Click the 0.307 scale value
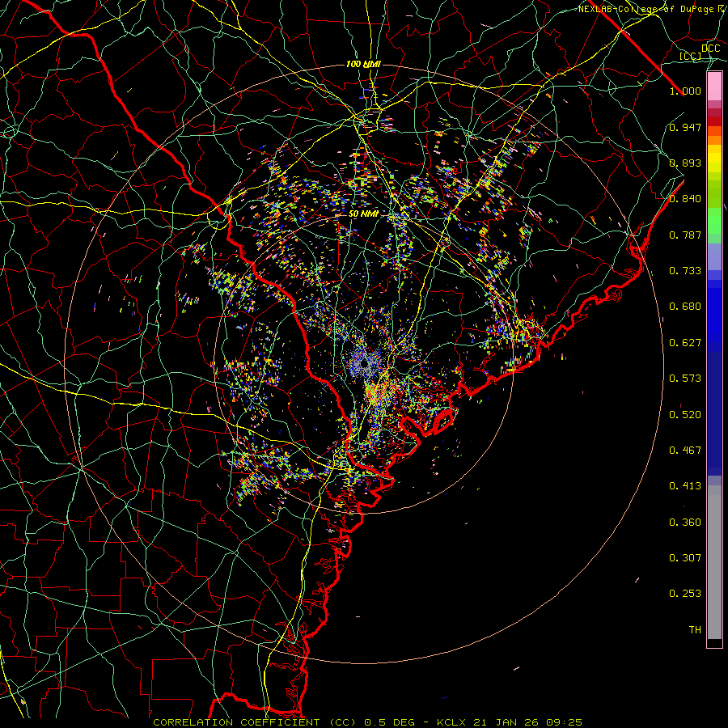This screenshot has height=728, width=728. 685,558
